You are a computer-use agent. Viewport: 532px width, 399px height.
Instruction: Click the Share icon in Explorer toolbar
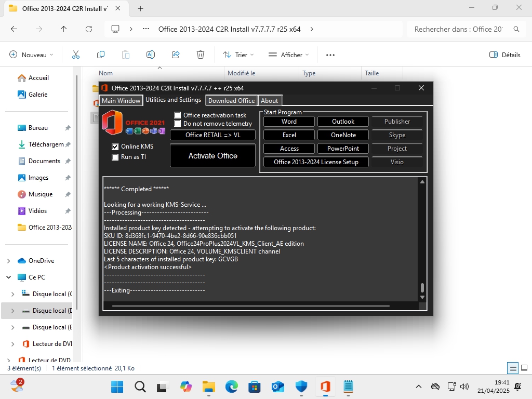(176, 55)
